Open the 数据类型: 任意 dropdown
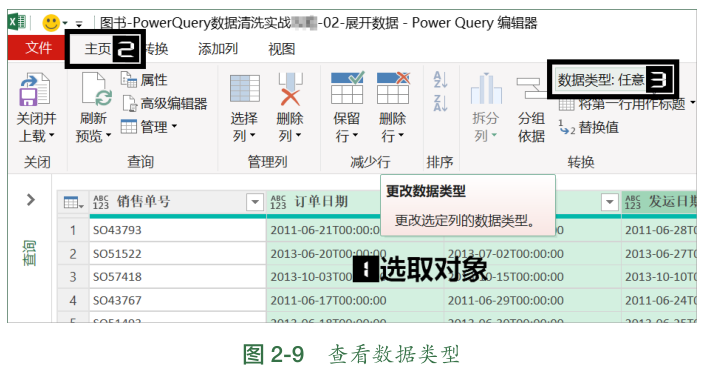 pos(601,80)
